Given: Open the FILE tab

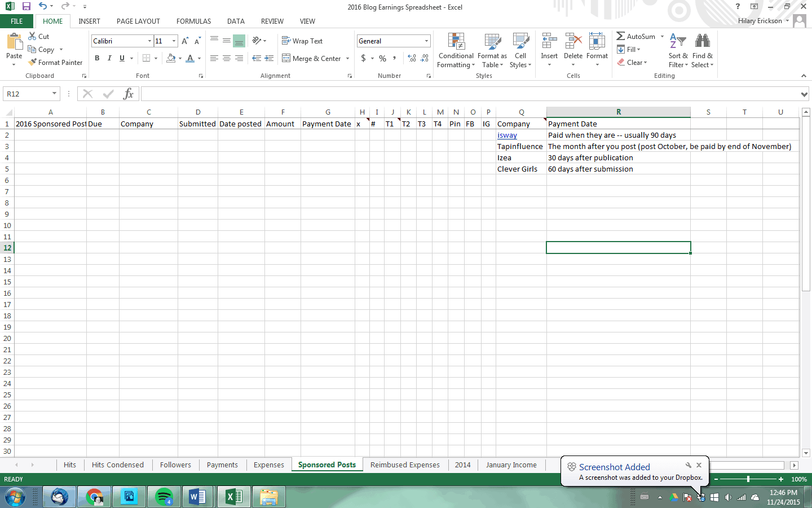Looking at the screenshot, I should coord(17,21).
